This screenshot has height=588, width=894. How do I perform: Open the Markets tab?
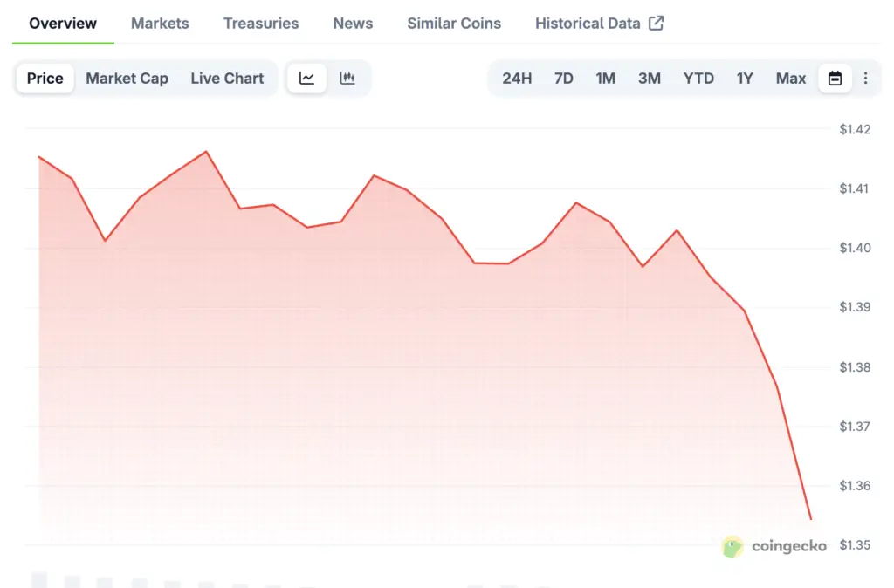[160, 24]
